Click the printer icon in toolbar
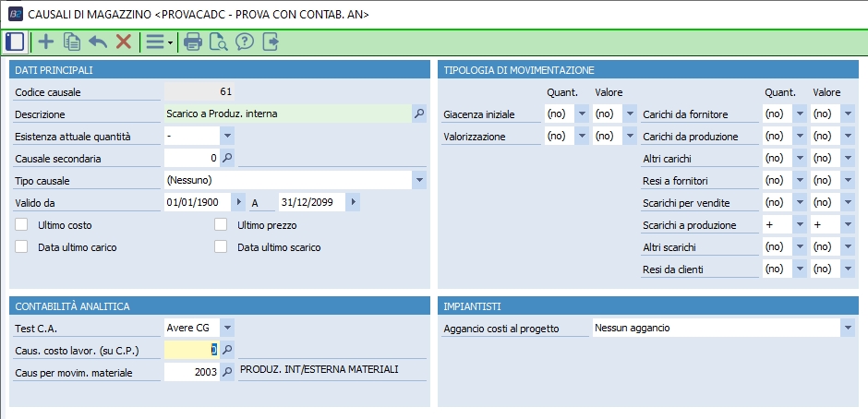 [193, 42]
